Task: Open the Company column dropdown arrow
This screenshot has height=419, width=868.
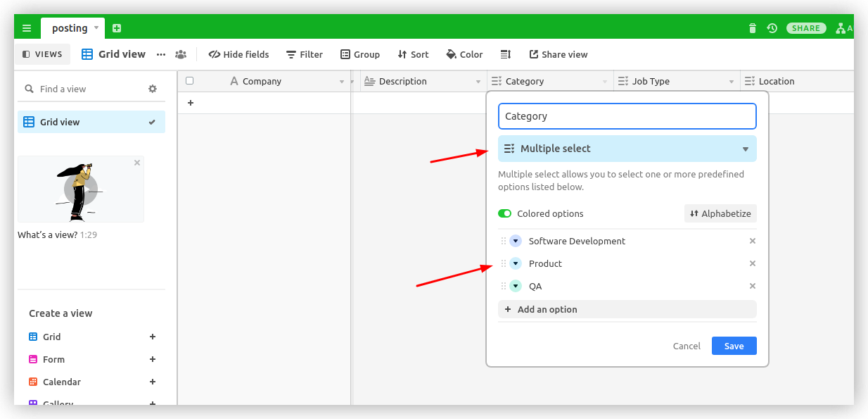Action: [342, 82]
